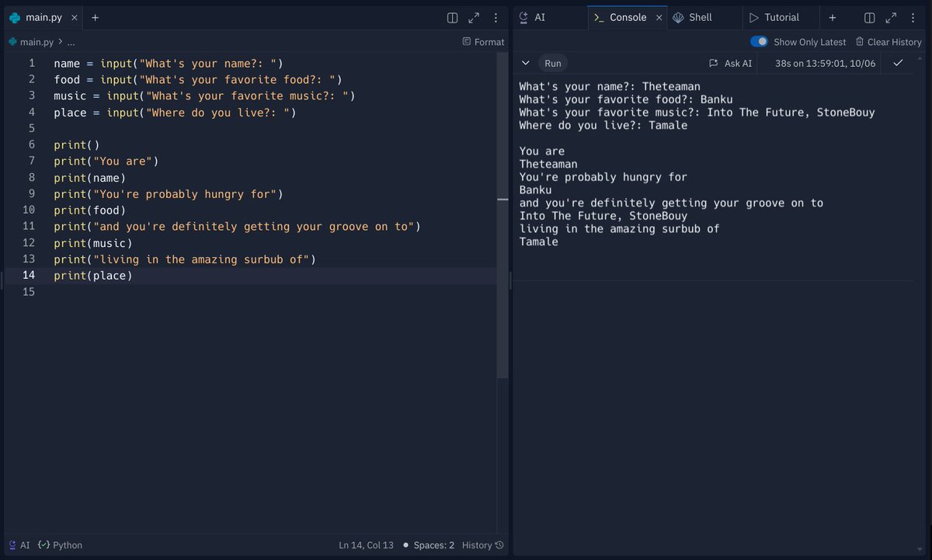Click the main.py breadcrumb
The width and height of the screenshot is (932, 560).
pyautogui.click(x=36, y=42)
